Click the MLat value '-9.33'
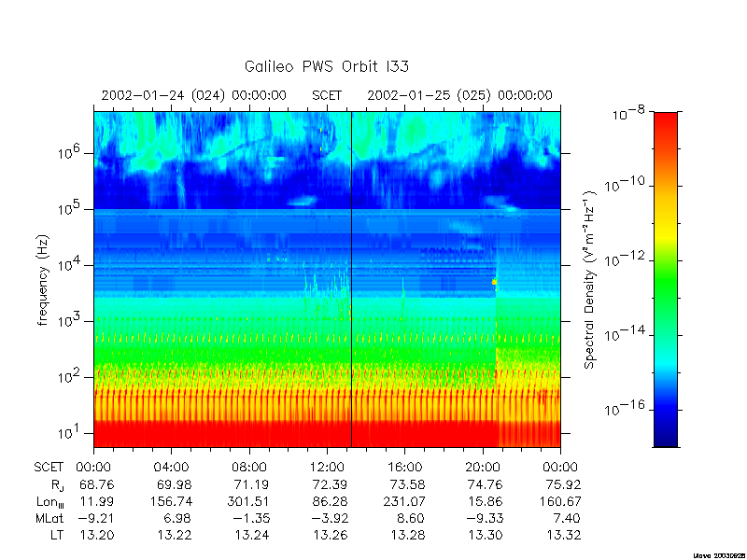The height and width of the screenshot is (560, 747). pyautogui.click(x=485, y=518)
